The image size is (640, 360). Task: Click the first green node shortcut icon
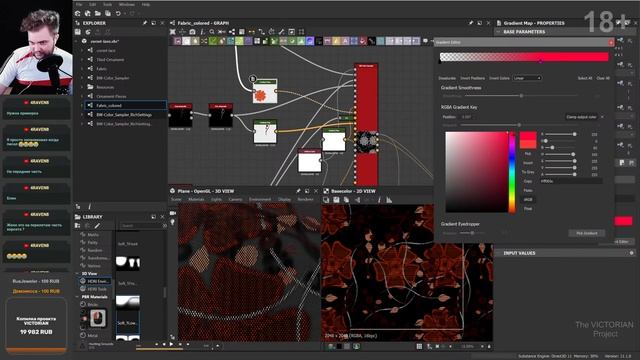coord(213,41)
